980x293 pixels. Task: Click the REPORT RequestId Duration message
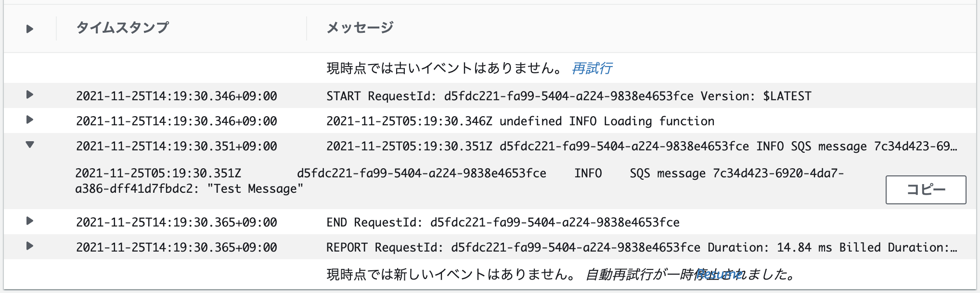[641, 248]
